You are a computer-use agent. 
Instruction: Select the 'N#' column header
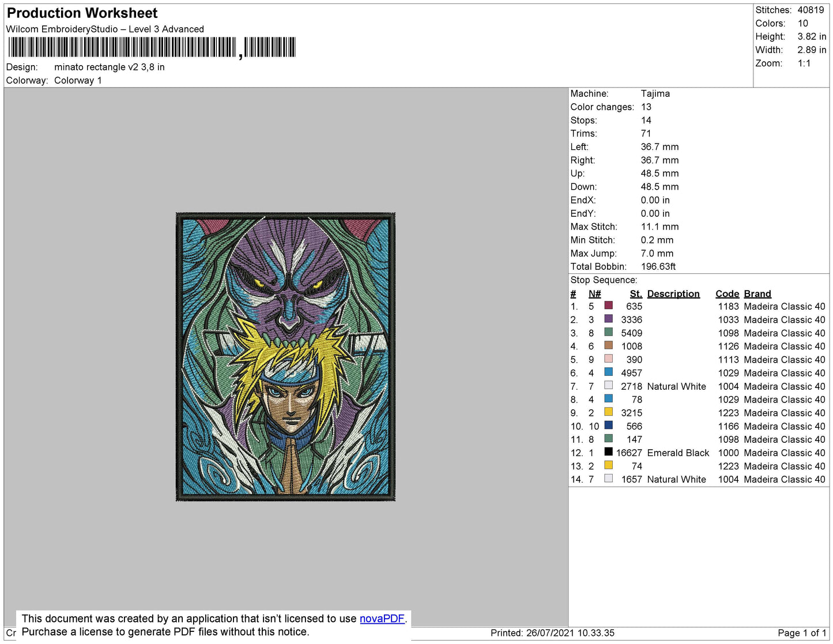[x=595, y=294]
